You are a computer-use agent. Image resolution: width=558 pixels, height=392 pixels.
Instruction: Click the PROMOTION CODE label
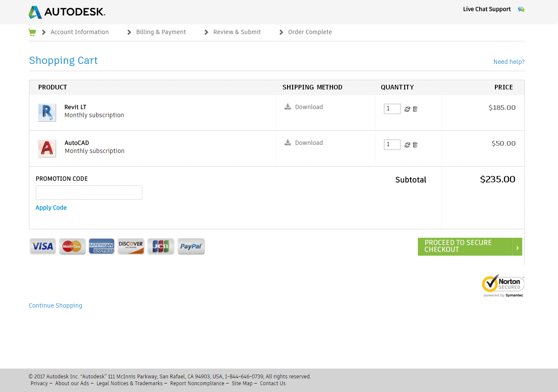(62, 179)
